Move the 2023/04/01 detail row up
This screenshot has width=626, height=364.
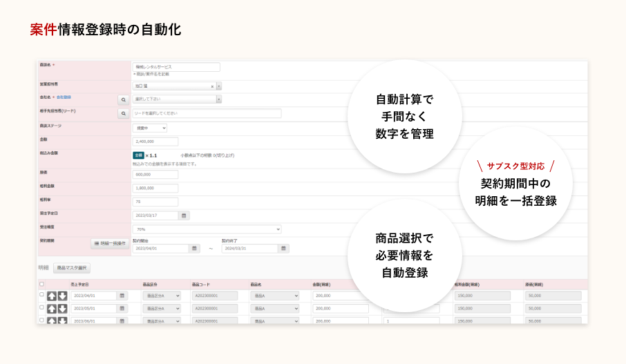(x=52, y=296)
